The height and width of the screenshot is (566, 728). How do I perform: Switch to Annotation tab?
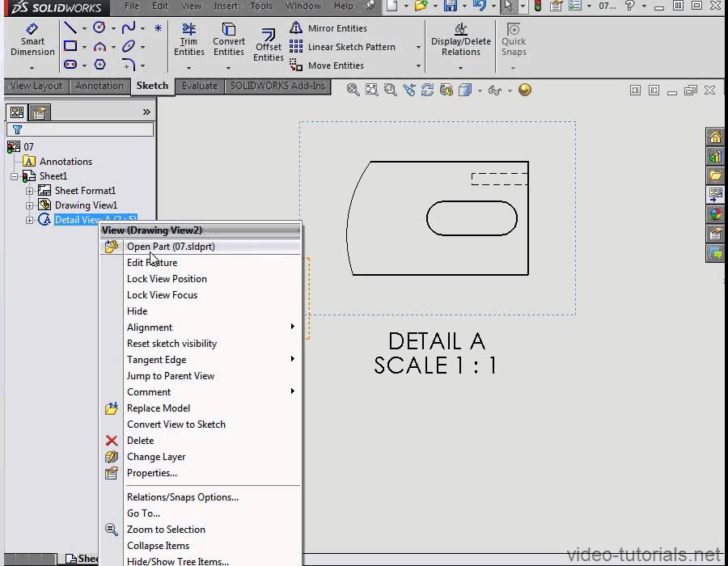coord(99,86)
